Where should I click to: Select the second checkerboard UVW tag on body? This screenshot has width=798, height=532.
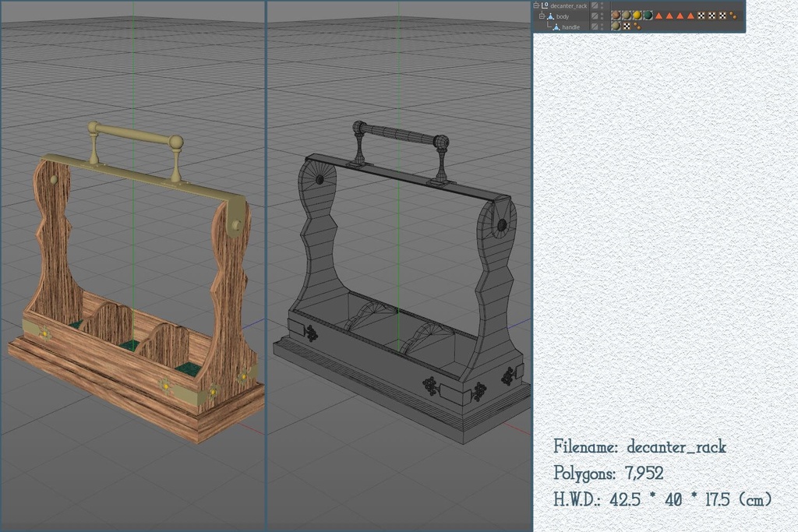(712, 16)
